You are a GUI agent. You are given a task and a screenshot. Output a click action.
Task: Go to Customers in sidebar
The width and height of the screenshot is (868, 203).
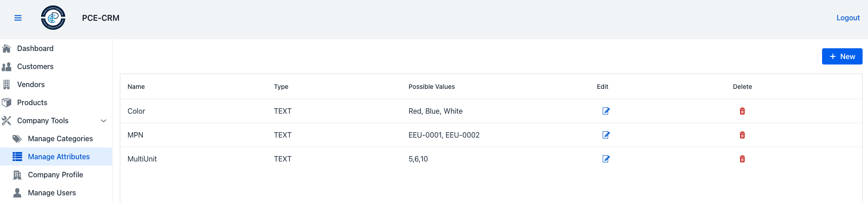[35, 66]
